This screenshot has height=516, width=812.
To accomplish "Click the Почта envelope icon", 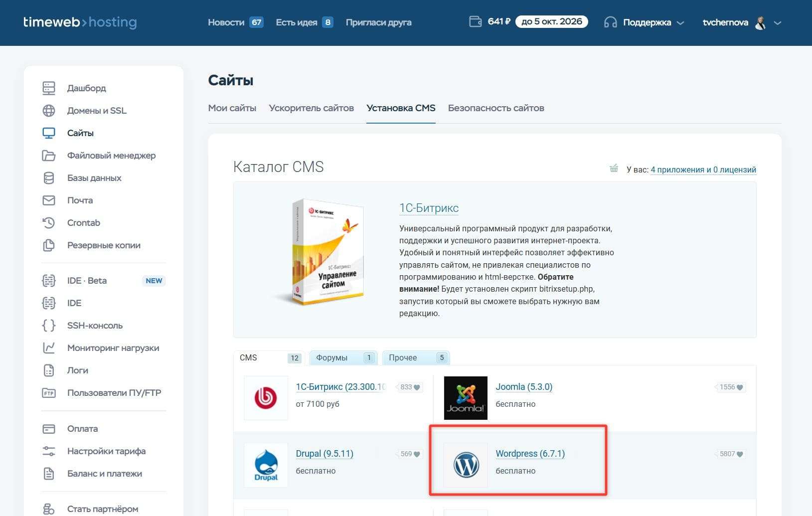I will coord(49,200).
